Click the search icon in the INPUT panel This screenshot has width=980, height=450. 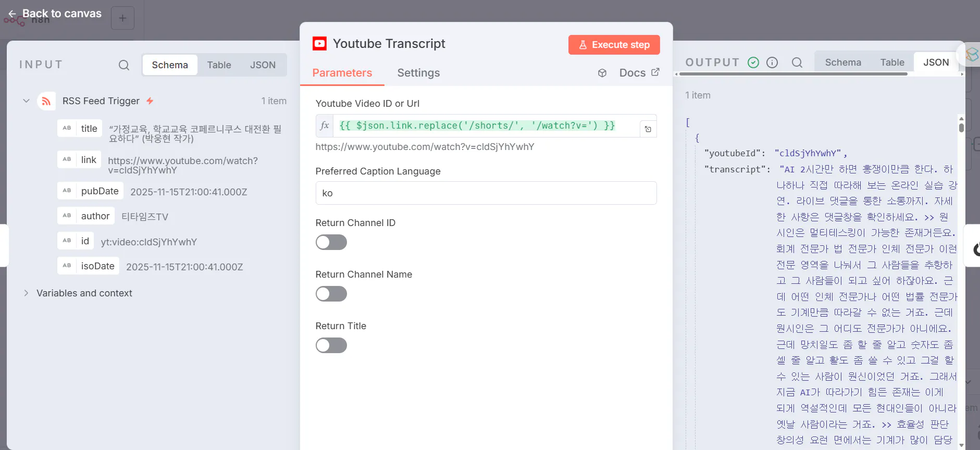tap(124, 65)
